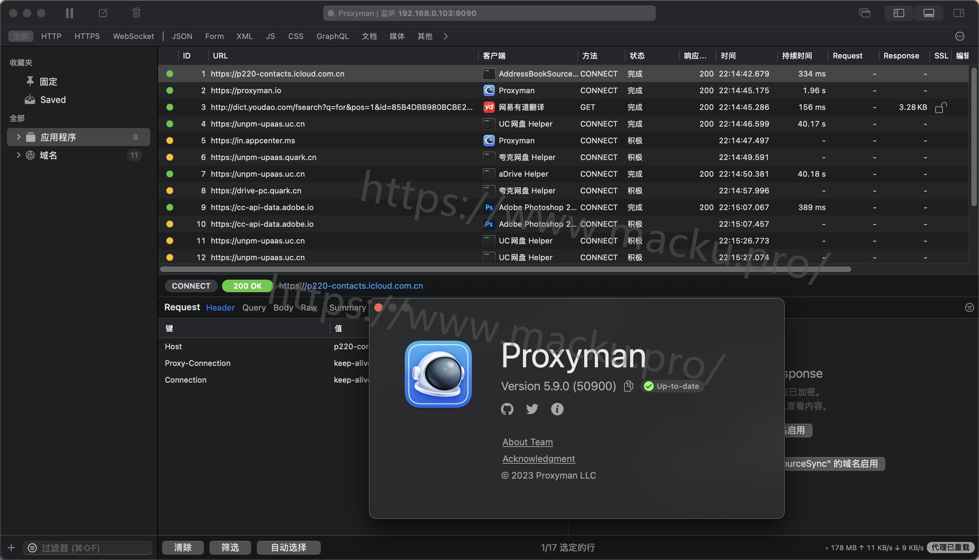
Task: Click status dot of row 1
Action: (170, 73)
